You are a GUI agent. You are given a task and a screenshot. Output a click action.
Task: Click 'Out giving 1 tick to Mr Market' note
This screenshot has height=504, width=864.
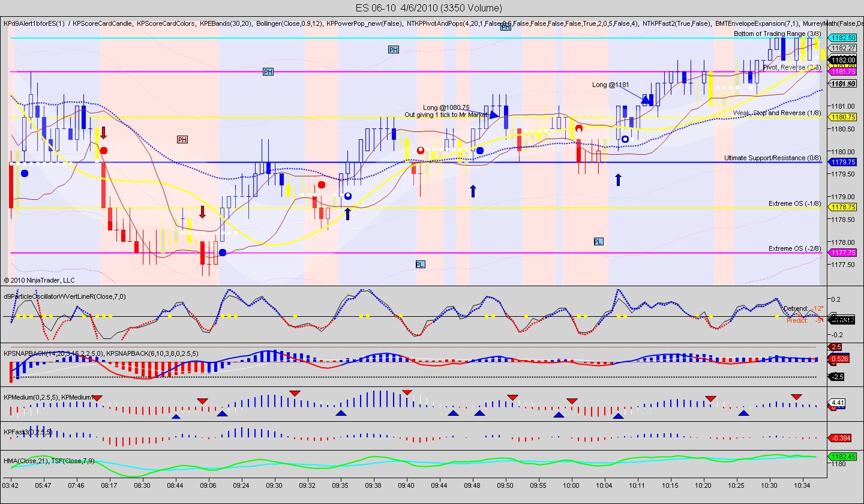446,115
